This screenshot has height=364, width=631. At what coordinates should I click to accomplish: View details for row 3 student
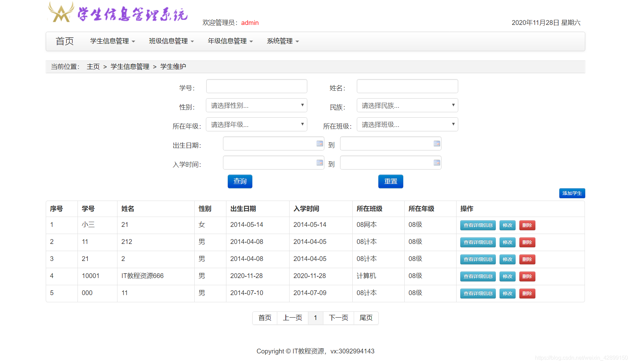pyautogui.click(x=478, y=259)
